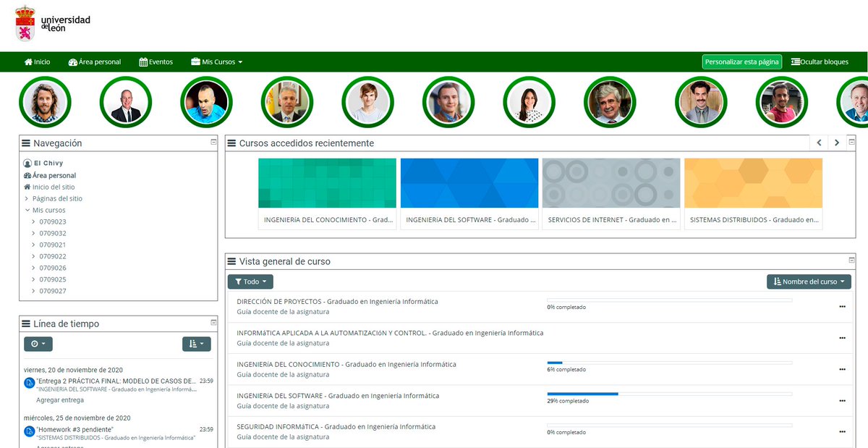Open SERVICIOS DE INTERNET gray course card
Image resolution: width=868 pixels, height=448 pixels.
[611, 193]
